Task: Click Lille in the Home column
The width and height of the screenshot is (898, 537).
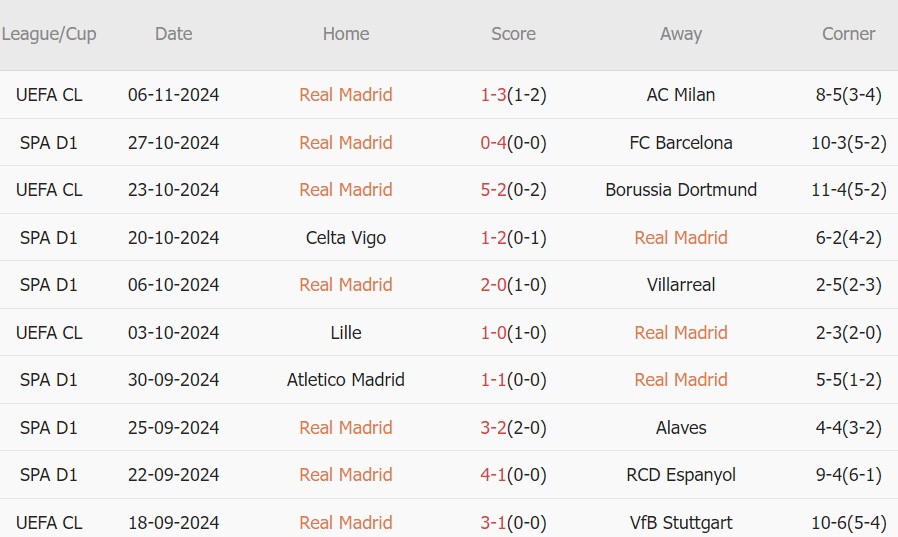Action: pyautogui.click(x=346, y=333)
